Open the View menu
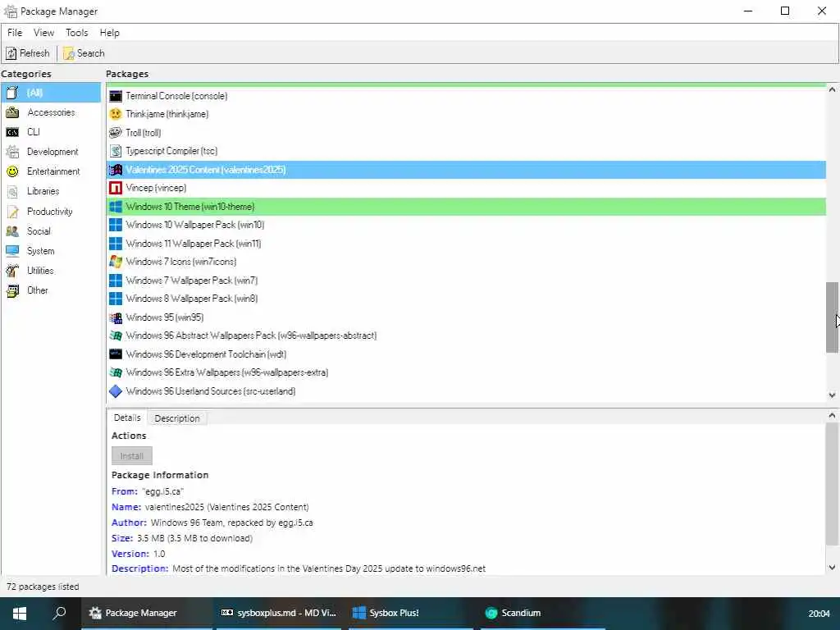 (43, 33)
